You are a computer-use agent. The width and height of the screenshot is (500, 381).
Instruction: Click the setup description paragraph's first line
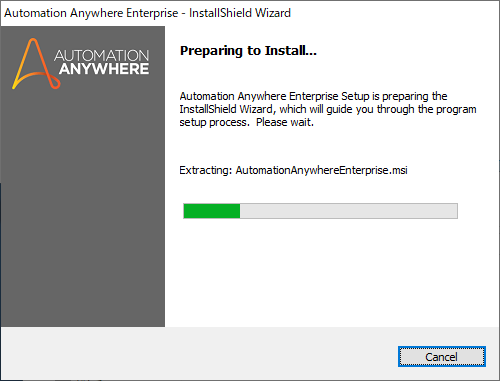(313, 96)
